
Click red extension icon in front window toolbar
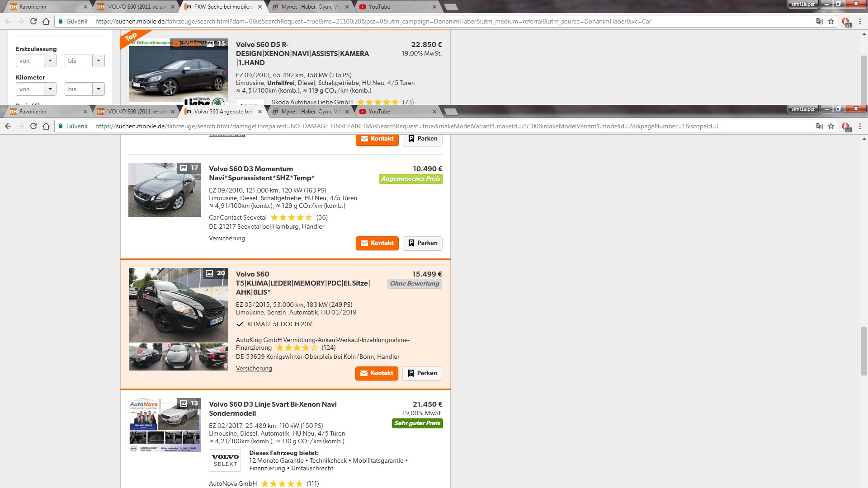[x=846, y=127]
